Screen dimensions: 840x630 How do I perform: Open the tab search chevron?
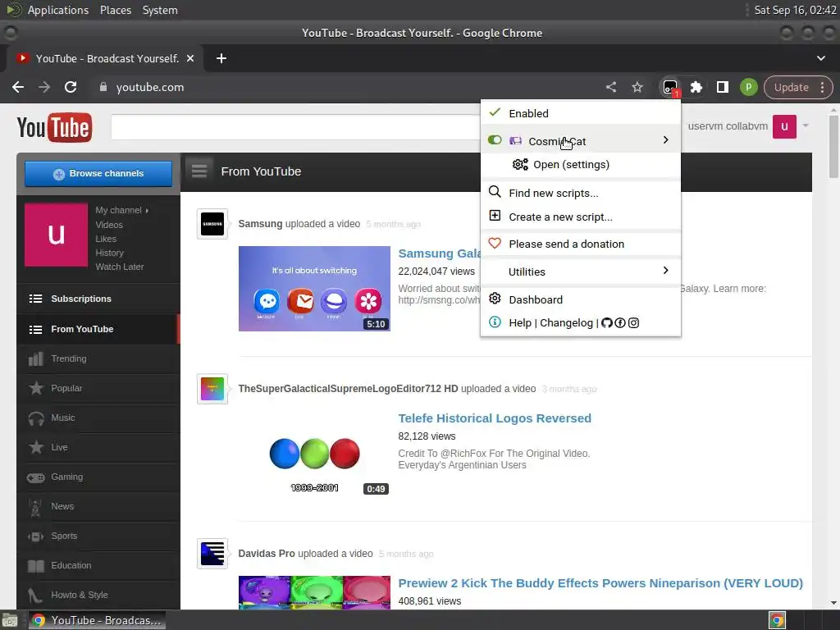coord(820,58)
